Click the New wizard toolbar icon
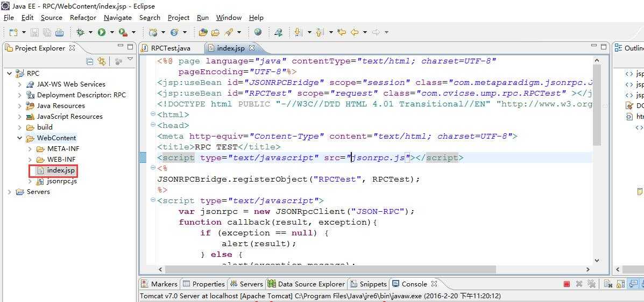 click(13, 32)
